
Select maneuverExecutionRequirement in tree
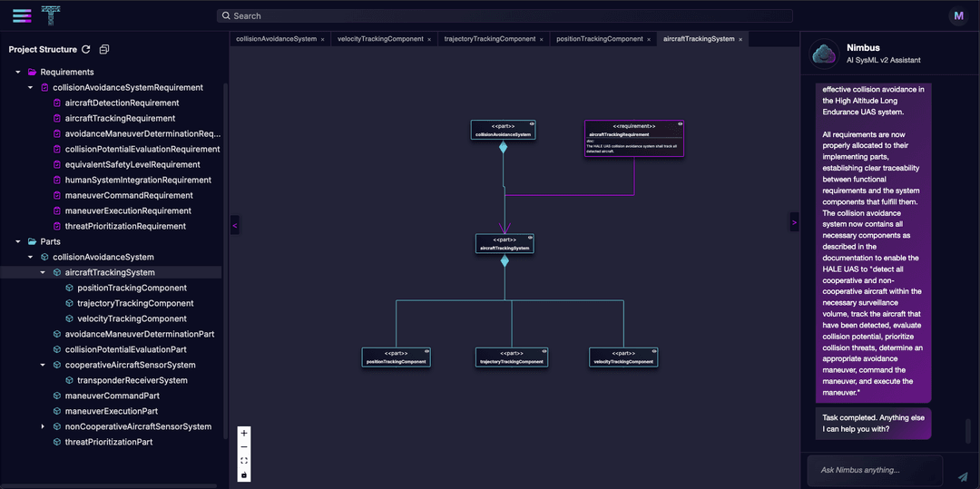[128, 210]
